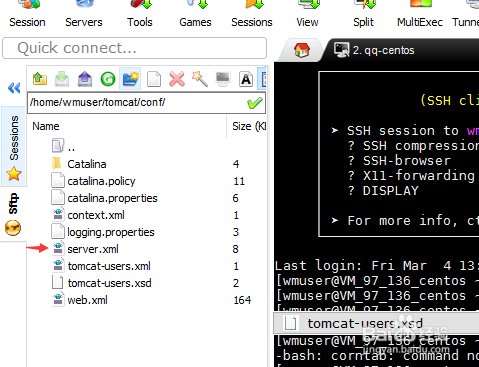
Task: Click the magic wand icon in SFTP toolbar
Action: click(x=200, y=79)
